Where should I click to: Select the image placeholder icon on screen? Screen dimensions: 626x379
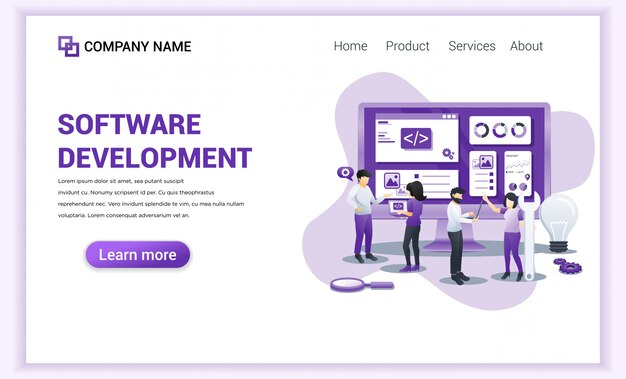pos(392,181)
